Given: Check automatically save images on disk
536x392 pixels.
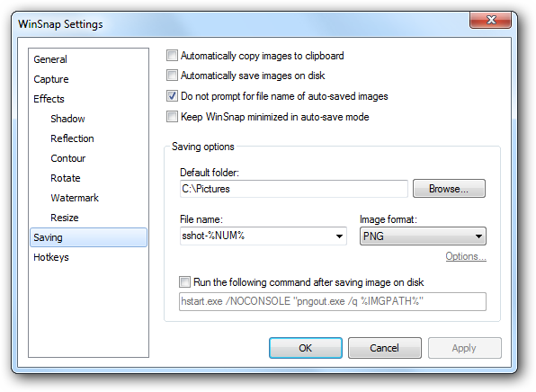Looking at the screenshot, I should [x=172, y=76].
